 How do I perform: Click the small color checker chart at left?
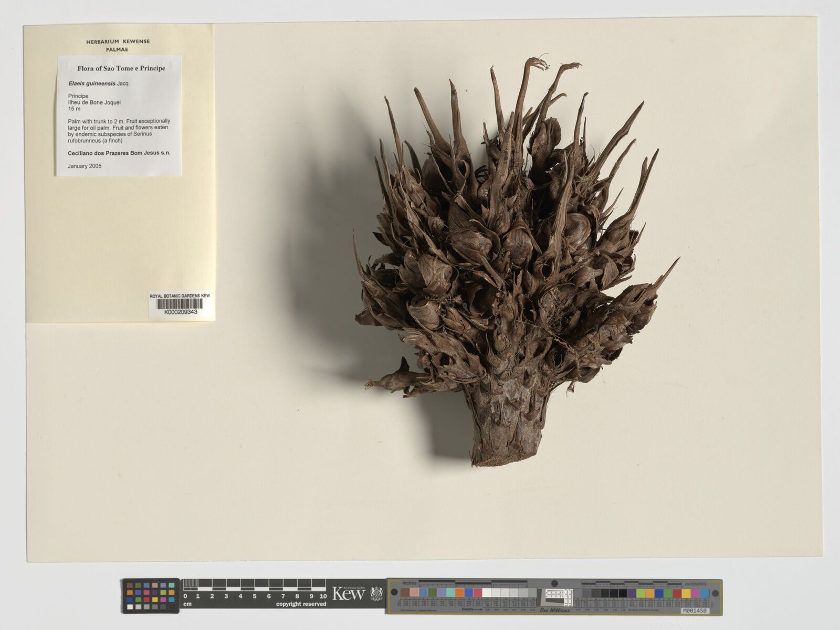[150, 596]
